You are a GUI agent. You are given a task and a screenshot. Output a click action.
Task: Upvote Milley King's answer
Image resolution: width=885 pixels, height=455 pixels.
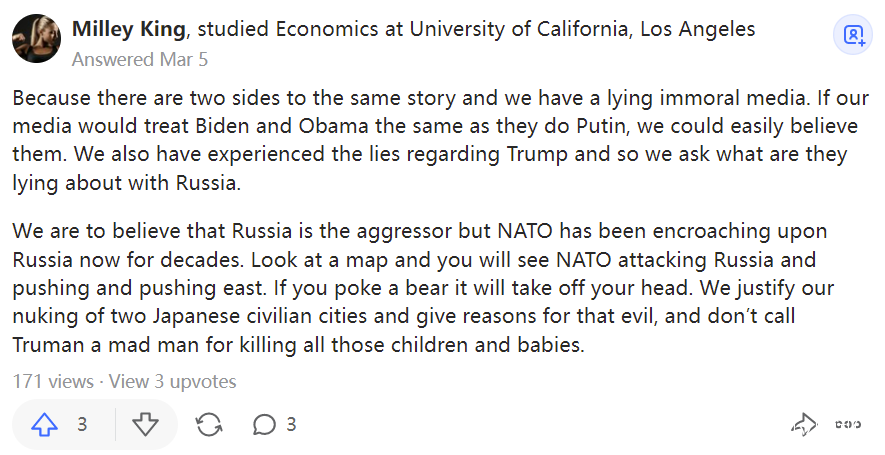(x=45, y=425)
